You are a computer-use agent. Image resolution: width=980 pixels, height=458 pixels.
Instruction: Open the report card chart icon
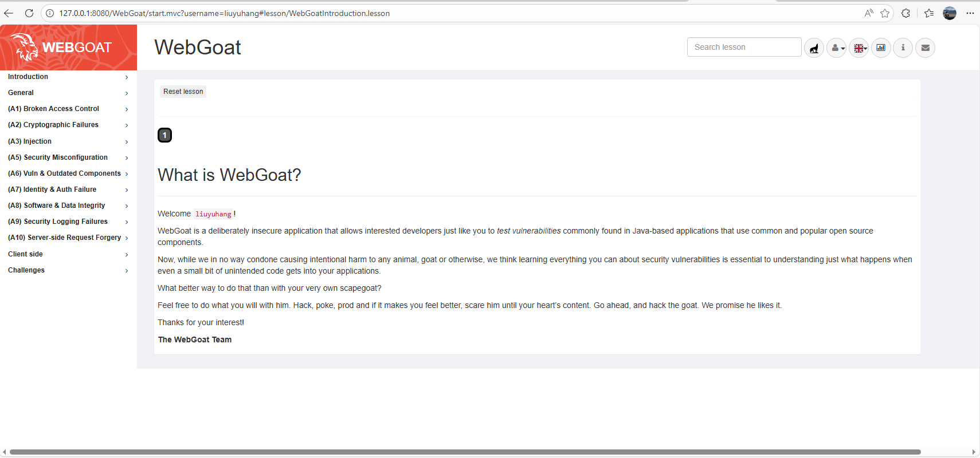click(x=881, y=48)
